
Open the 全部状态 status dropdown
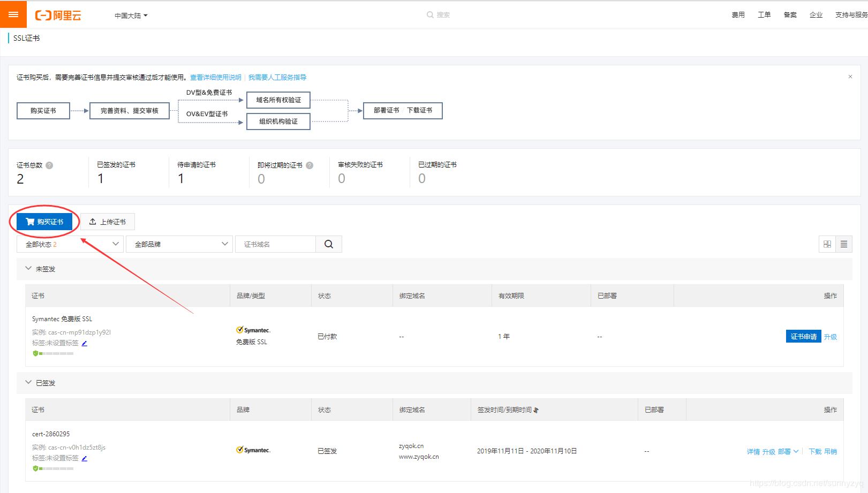(70, 244)
